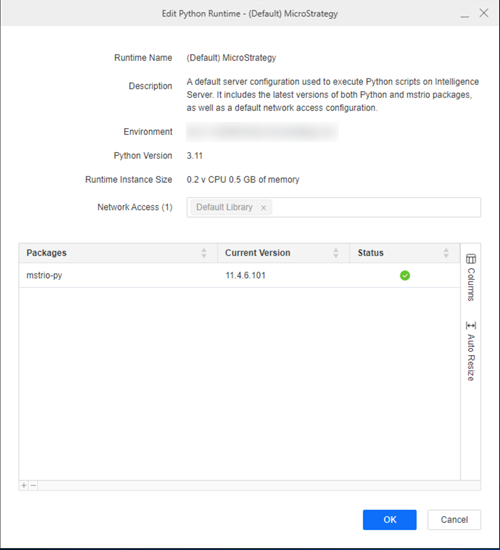Click the Columns panel icon

471,259
